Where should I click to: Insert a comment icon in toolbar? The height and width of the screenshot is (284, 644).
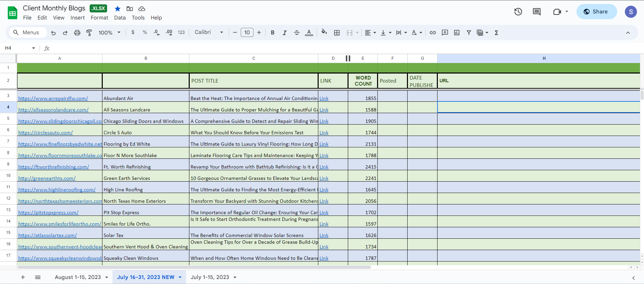pos(445,33)
